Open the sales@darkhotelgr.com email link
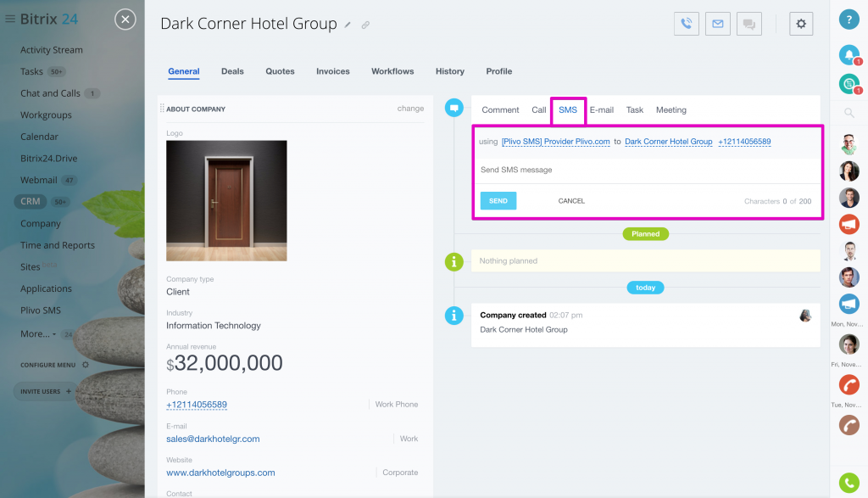Image resolution: width=868 pixels, height=498 pixels. 213,439
